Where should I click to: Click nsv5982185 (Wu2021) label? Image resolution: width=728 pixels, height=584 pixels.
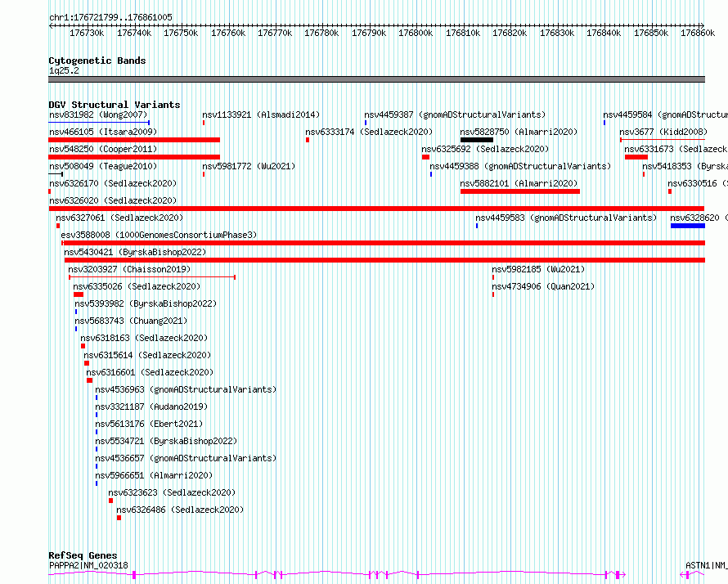pyautogui.click(x=538, y=269)
